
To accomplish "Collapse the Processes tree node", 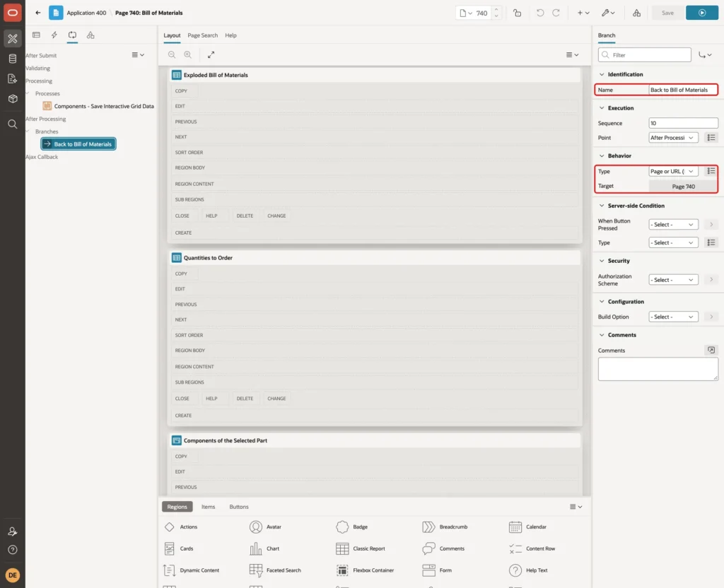I will point(28,93).
